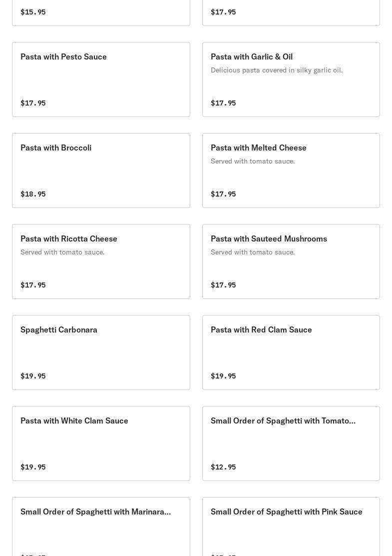Click the $17.95 price under Pesto Sauce
Screen dimensions: 392x556
pos(33,103)
